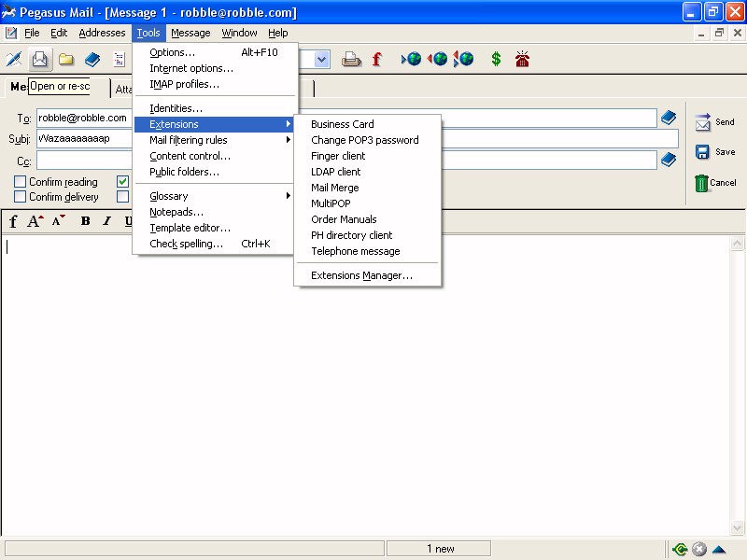Image resolution: width=747 pixels, height=560 pixels.
Task: Click the send and receive globe icon
Action: (x=463, y=59)
